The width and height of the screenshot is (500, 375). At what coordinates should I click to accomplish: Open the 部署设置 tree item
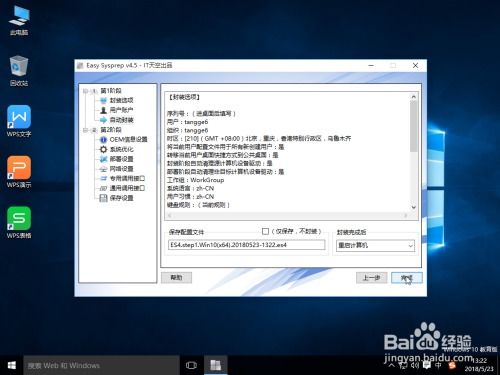point(117,159)
